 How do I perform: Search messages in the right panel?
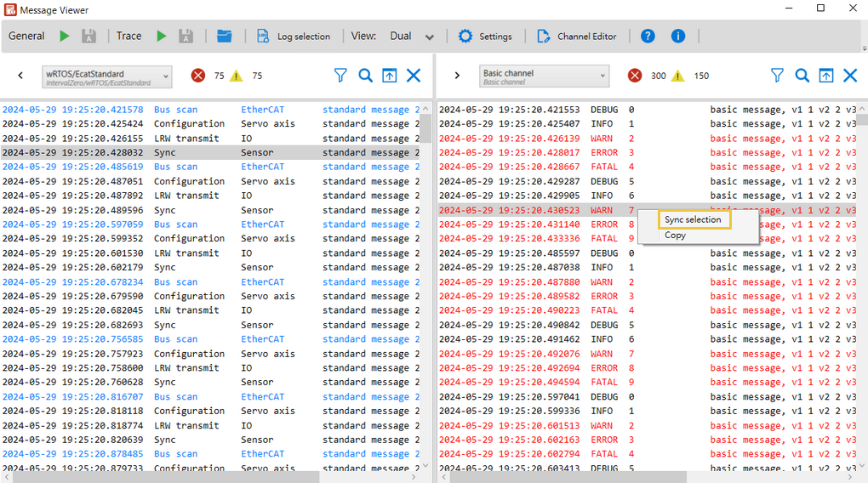click(x=802, y=76)
